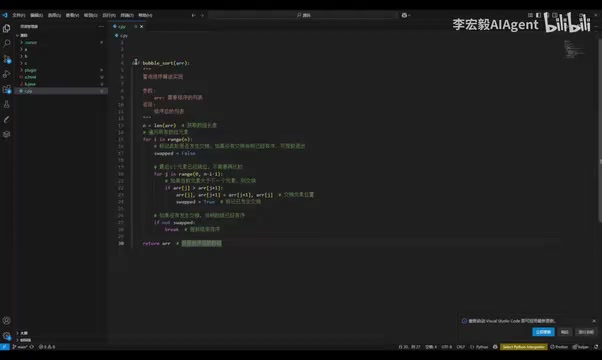Open the Copilot icon beside search bar
This screenshot has height=360, width=602.
[x=405, y=15]
